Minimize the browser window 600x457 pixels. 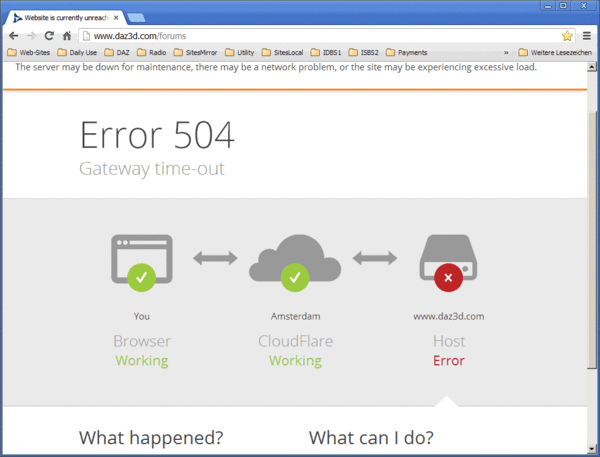pos(548,6)
